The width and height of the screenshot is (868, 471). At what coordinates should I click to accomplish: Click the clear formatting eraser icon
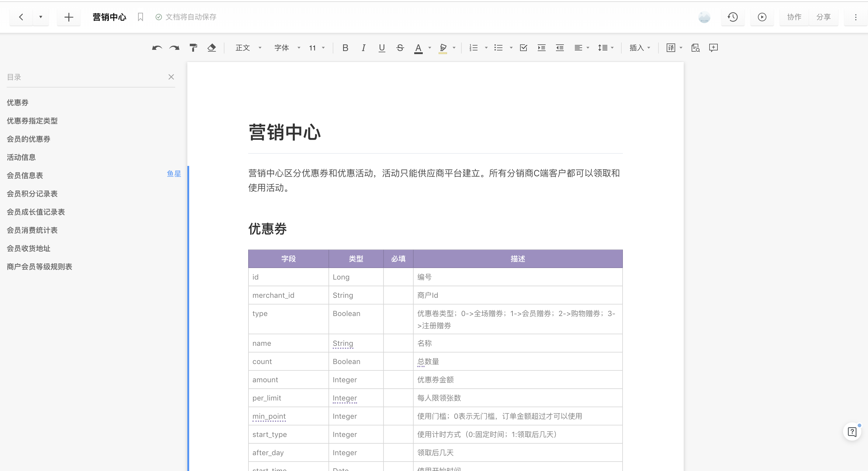(x=212, y=48)
